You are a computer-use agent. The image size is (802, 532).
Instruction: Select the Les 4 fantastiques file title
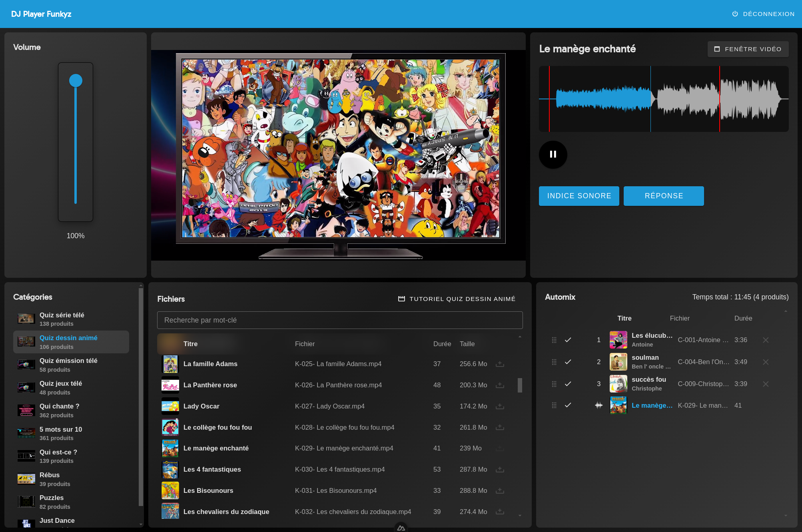click(x=212, y=469)
